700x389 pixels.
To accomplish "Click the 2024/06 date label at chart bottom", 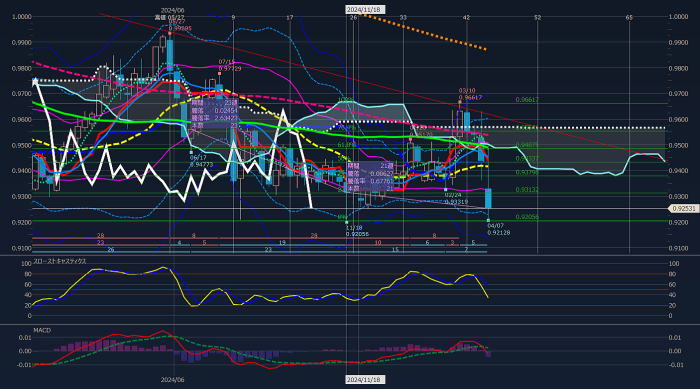I will (172, 380).
